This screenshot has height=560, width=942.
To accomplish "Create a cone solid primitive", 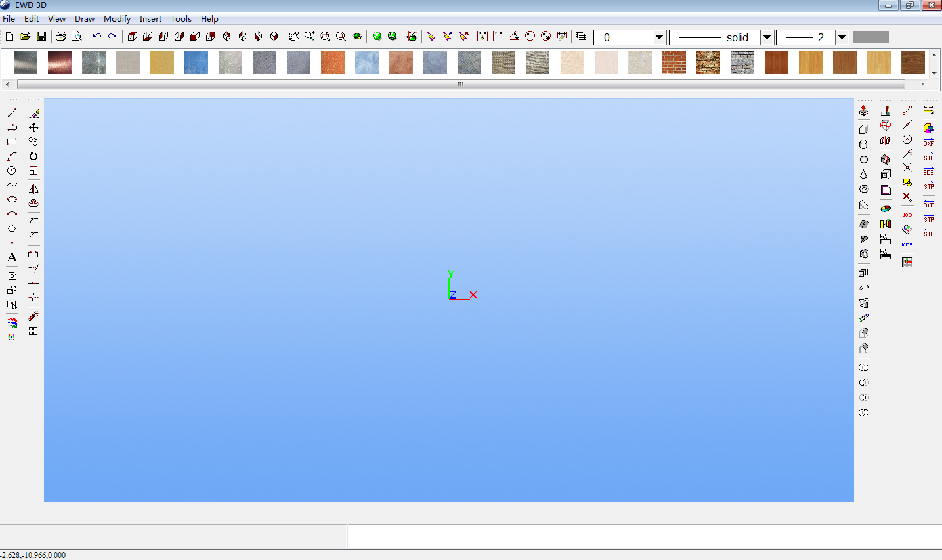I will 864,175.
